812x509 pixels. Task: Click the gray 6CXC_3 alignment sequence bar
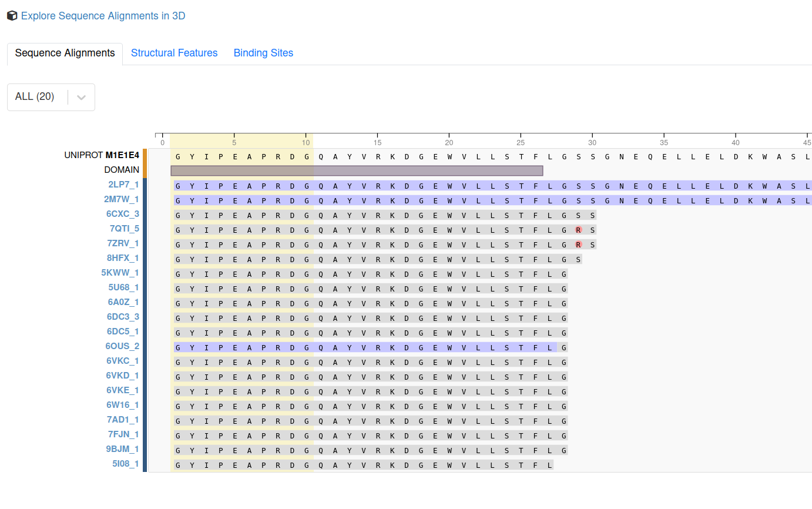[x=385, y=215]
